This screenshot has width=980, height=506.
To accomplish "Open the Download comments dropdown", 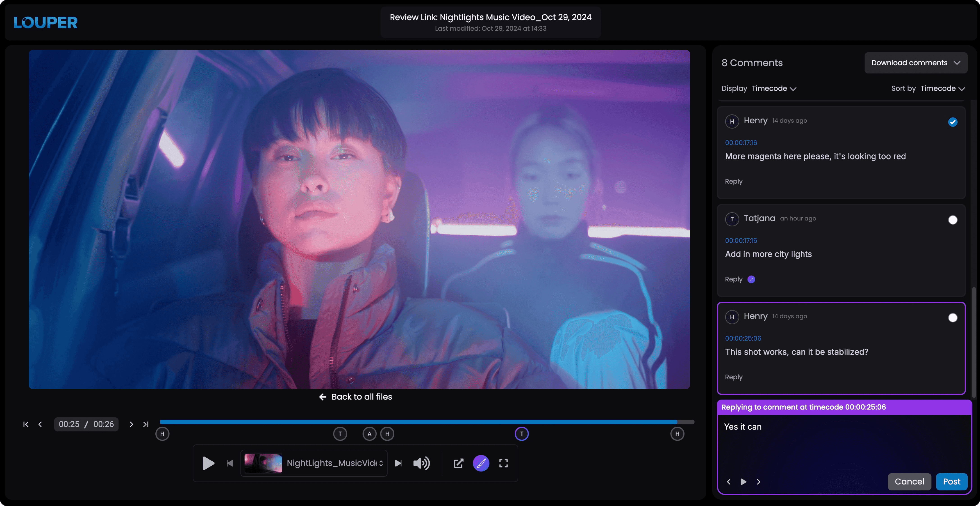I will coord(916,63).
